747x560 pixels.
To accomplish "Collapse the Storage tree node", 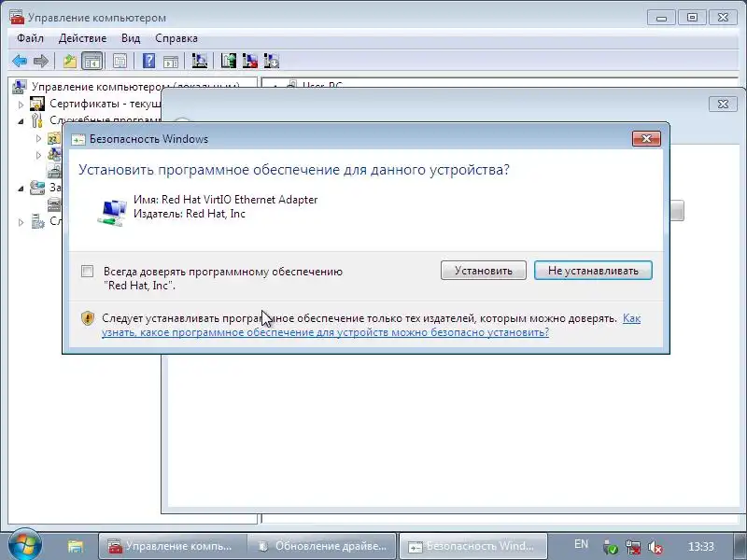I will (x=21, y=189).
